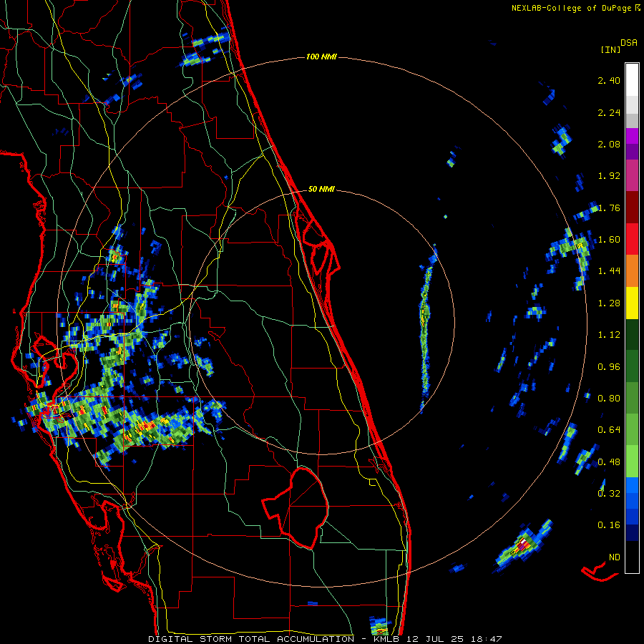Select the 0.48 legend value
The width and height of the screenshot is (644, 644).
point(609,462)
